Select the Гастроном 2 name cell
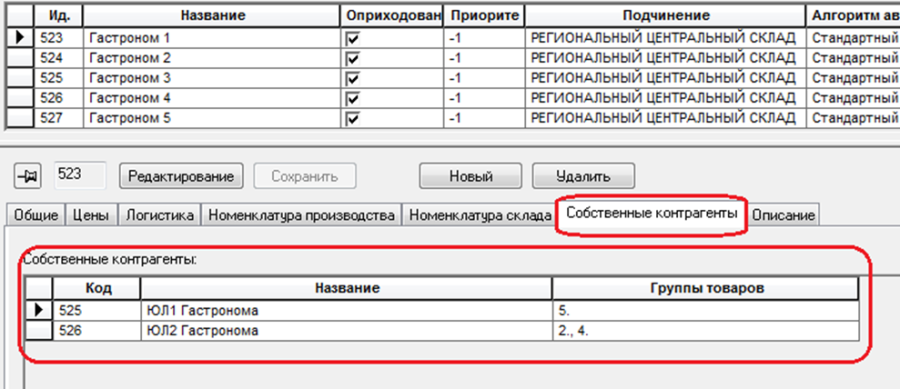The width and height of the screenshot is (900, 389). tap(213, 59)
